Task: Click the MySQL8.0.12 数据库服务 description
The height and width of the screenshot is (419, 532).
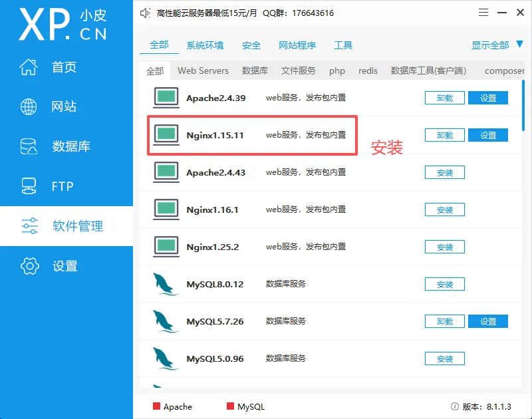Action: [286, 284]
